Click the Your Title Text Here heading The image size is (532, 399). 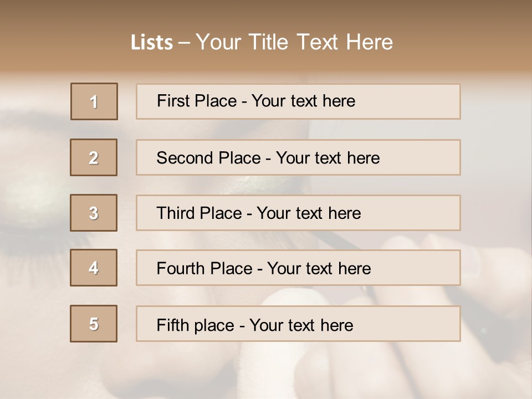[294, 42]
